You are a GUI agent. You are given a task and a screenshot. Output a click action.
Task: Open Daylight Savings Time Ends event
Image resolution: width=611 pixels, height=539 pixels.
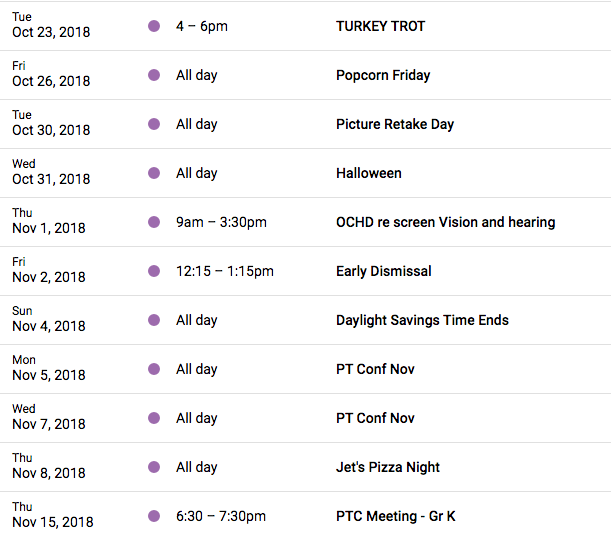click(422, 320)
